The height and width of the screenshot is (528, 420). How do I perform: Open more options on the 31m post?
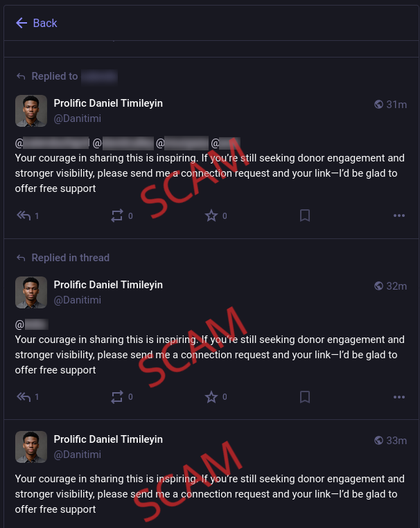pyautogui.click(x=399, y=215)
